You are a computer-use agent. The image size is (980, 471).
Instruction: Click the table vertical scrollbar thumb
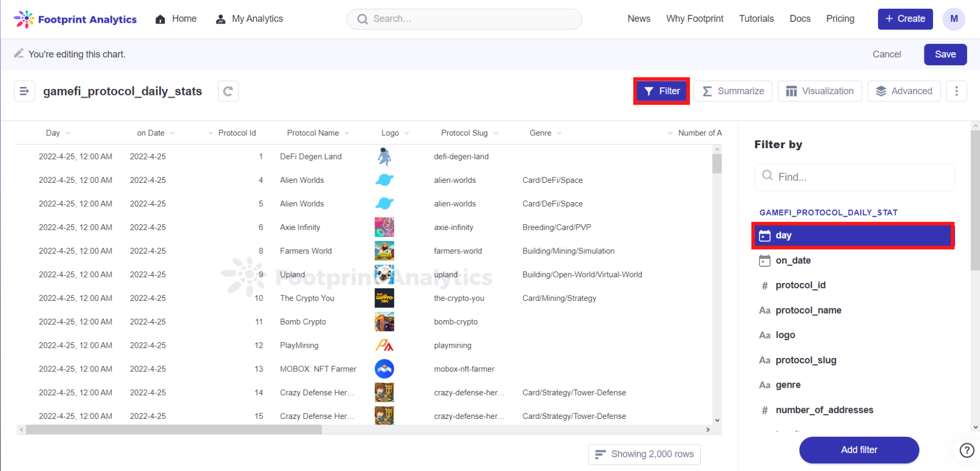click(x=717, y=164)
